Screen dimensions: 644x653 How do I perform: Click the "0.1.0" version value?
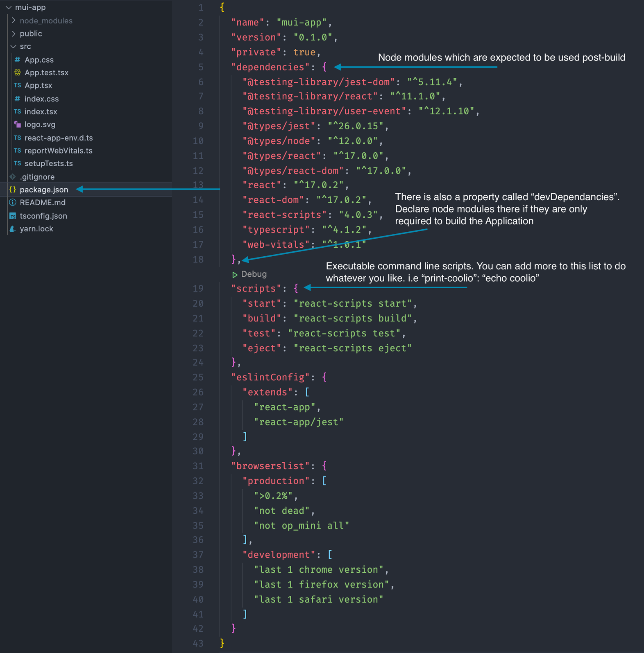pyautogui.click(x=313, y=37)
